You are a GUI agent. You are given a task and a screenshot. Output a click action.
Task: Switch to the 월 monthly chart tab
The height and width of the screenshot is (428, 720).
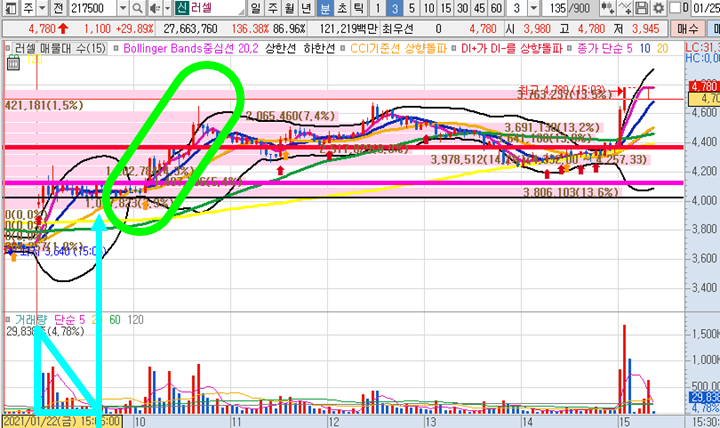(x=290, y=8)
